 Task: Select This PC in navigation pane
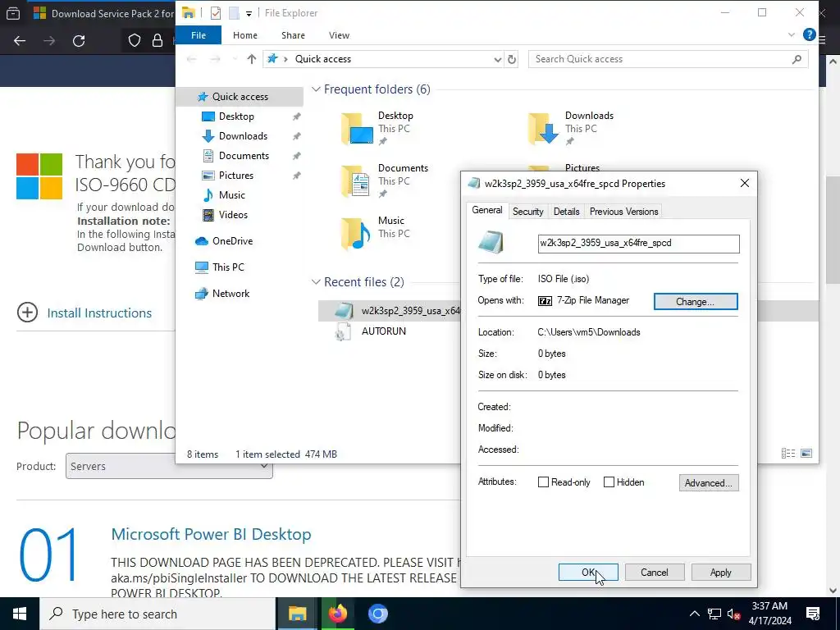click(x=228, y=267)
